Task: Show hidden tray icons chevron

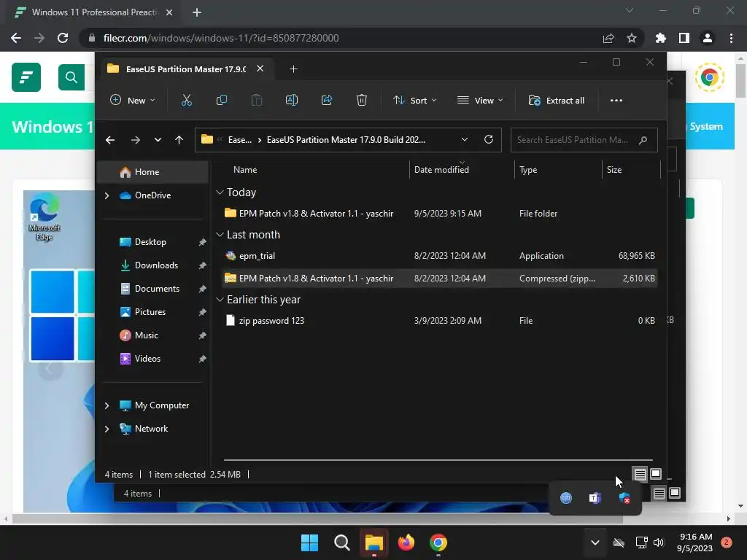Action: click(595, 542)
